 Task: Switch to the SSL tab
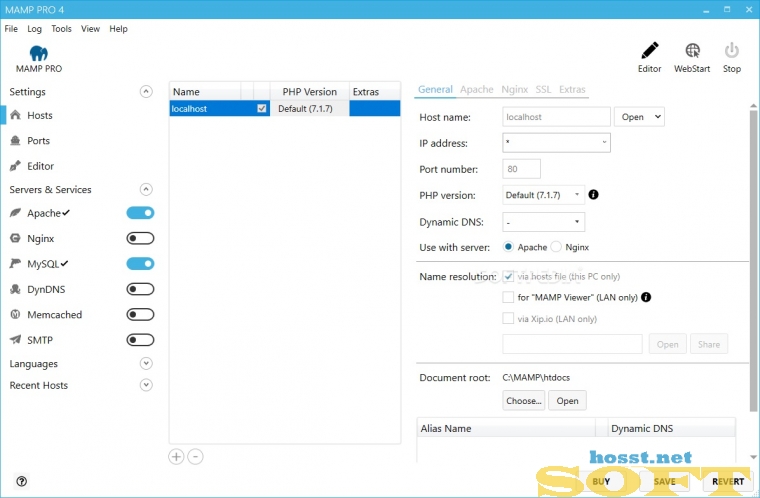click(543, 89)
